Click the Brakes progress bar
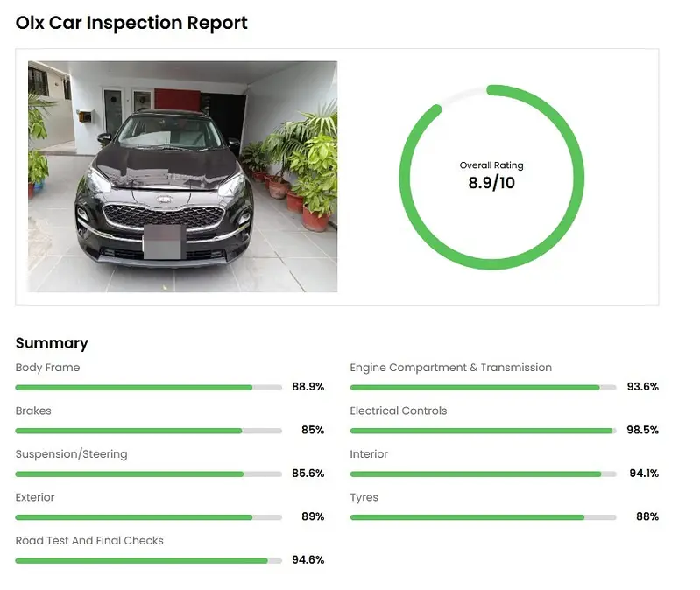The width and height of the screenshot is (700, 590). (148, 431)
